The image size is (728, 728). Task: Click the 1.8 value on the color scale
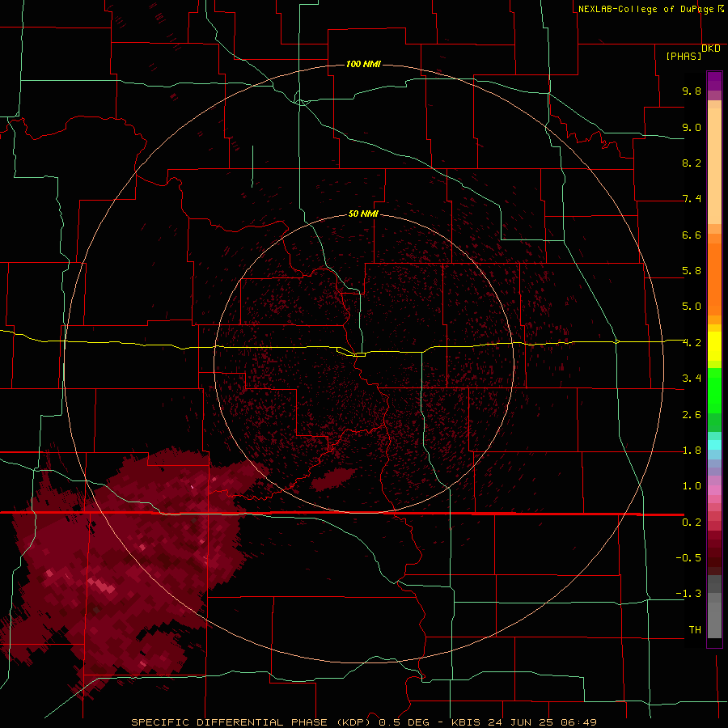click(692, 451)
